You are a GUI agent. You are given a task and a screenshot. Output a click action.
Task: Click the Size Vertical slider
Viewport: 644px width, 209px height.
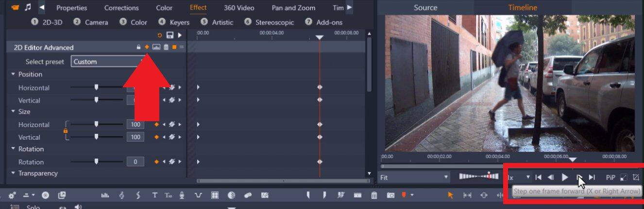[x=96, y=137]
